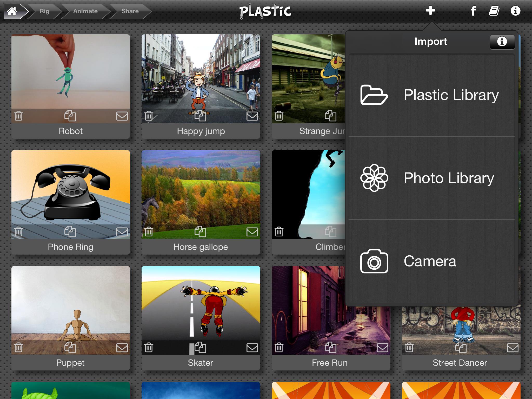
Task: Open the manual book icon
Action: [494, 11]
